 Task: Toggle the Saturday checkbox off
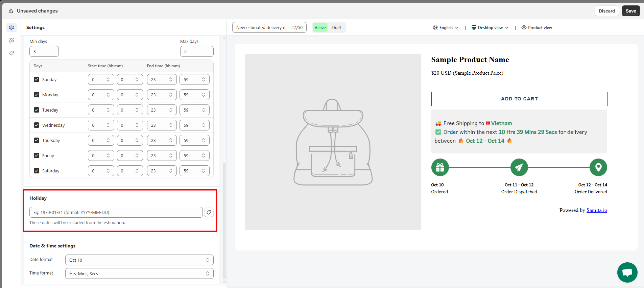tap(37, 171)
